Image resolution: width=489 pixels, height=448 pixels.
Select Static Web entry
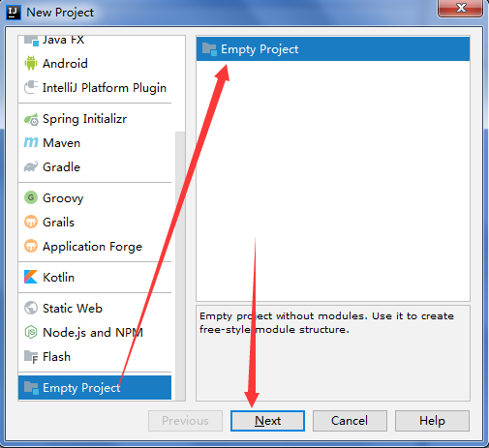pyautogui.click(x=95, y=308)
